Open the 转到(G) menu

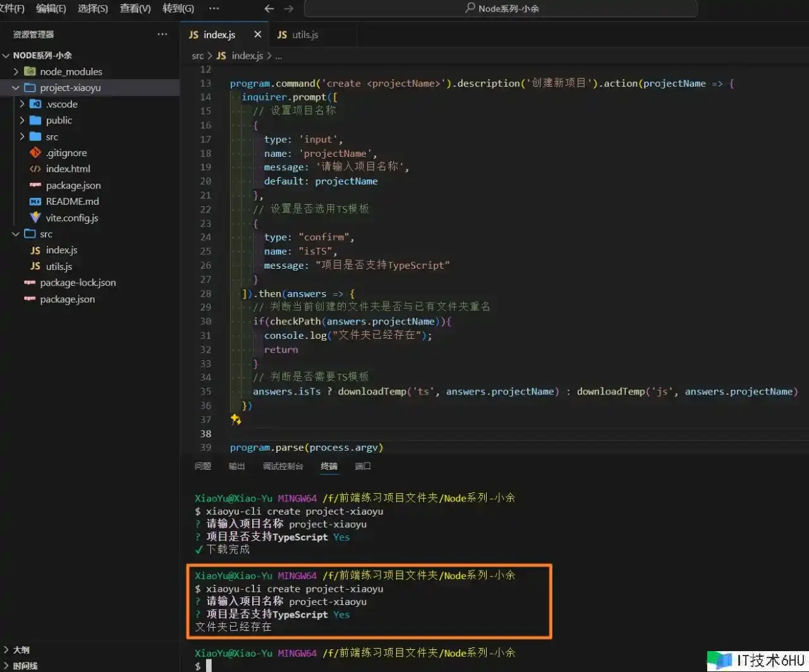pyautogui.click(x=178, y=9)
